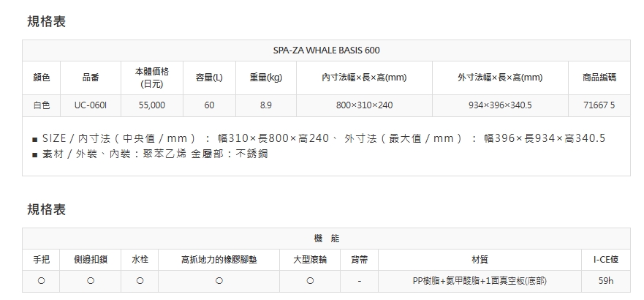Select the 934×396×340.5 outer dimension value

[x=500, y=105]
